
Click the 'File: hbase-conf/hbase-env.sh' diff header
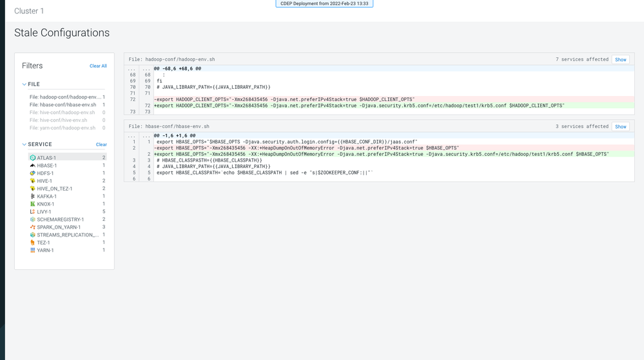tap(169, 126)
